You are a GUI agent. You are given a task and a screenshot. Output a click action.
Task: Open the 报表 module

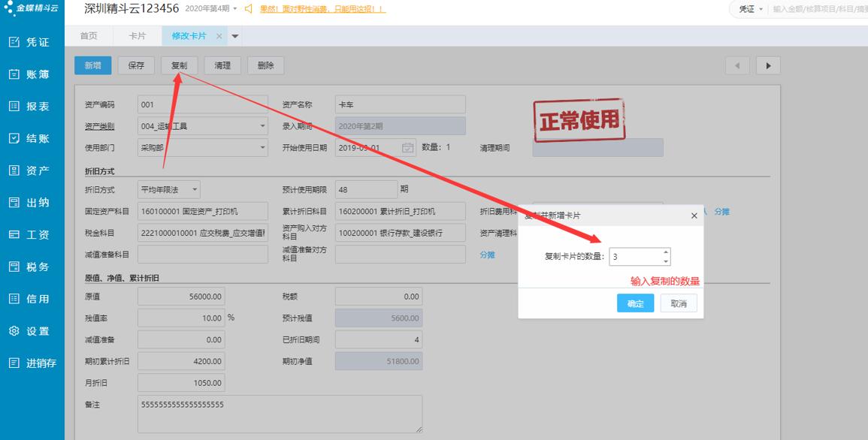click(x=32, y=105)
